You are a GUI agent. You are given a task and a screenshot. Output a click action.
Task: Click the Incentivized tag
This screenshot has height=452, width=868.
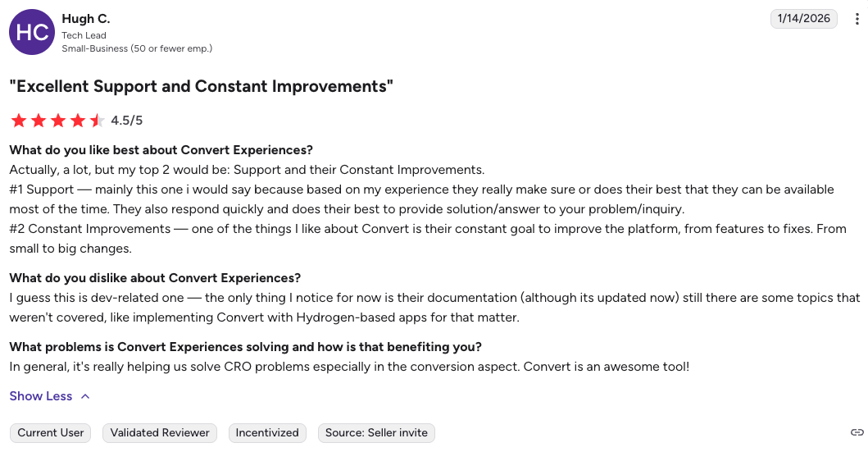267,432
